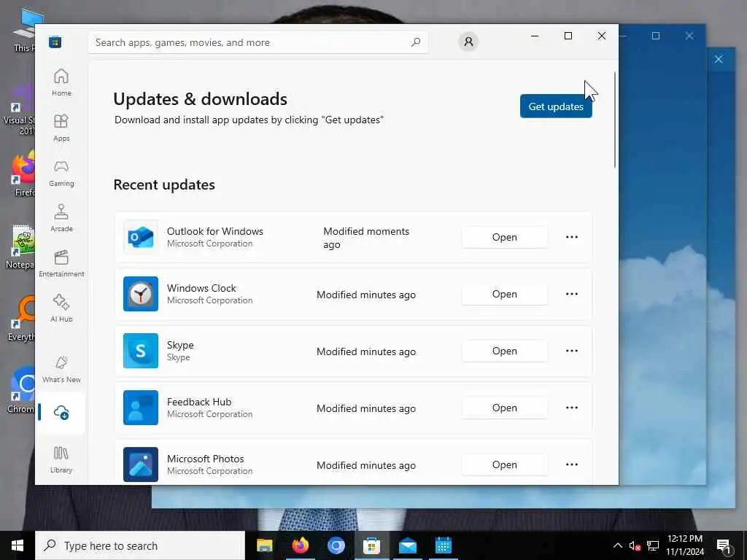Screen dimensions: 747x560
Task: Open Chromium from the taskbar
Action: (x=336, y=545)
